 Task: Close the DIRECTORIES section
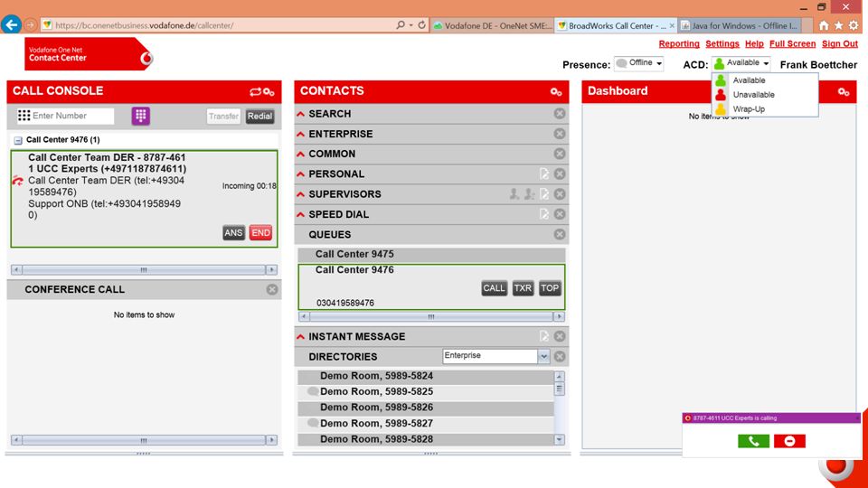pos(560,356)
